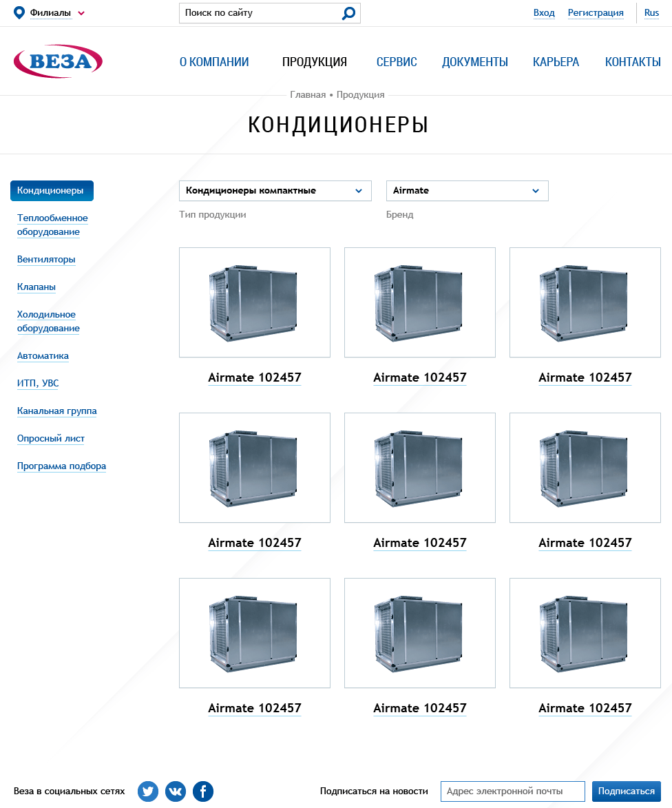
Task: Open the КАРЬЕРА menu item
Action: pos(556,62)
